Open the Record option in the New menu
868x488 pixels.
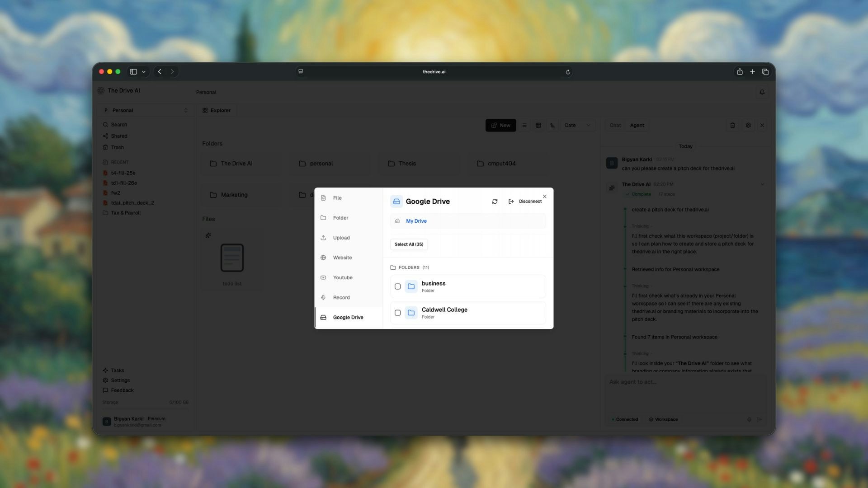(x=341, y=297)
